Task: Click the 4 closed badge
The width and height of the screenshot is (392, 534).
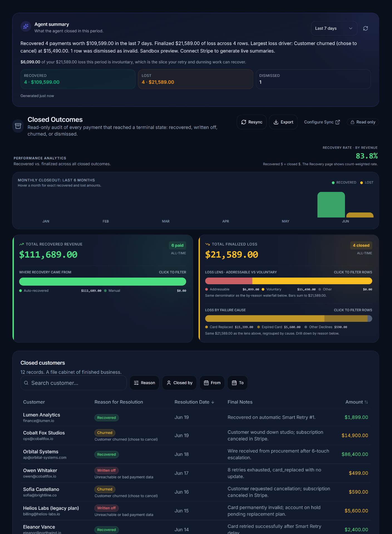Action: point(361,245)
